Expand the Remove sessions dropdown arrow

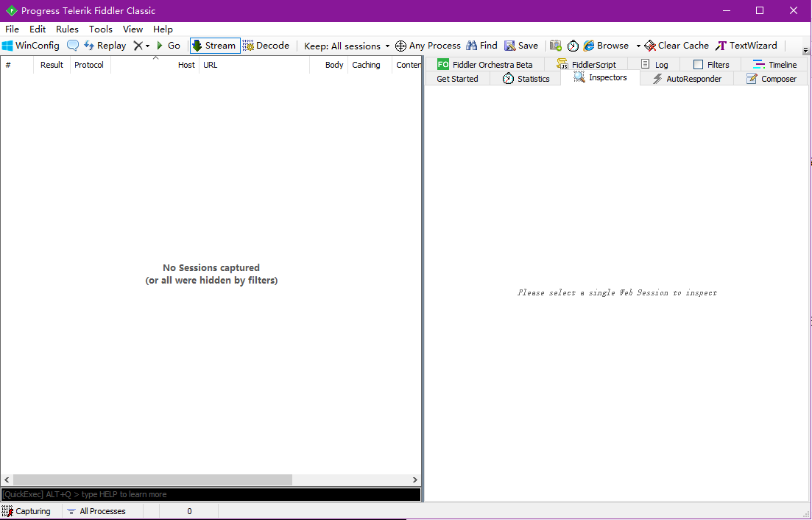tap(147, 46)
